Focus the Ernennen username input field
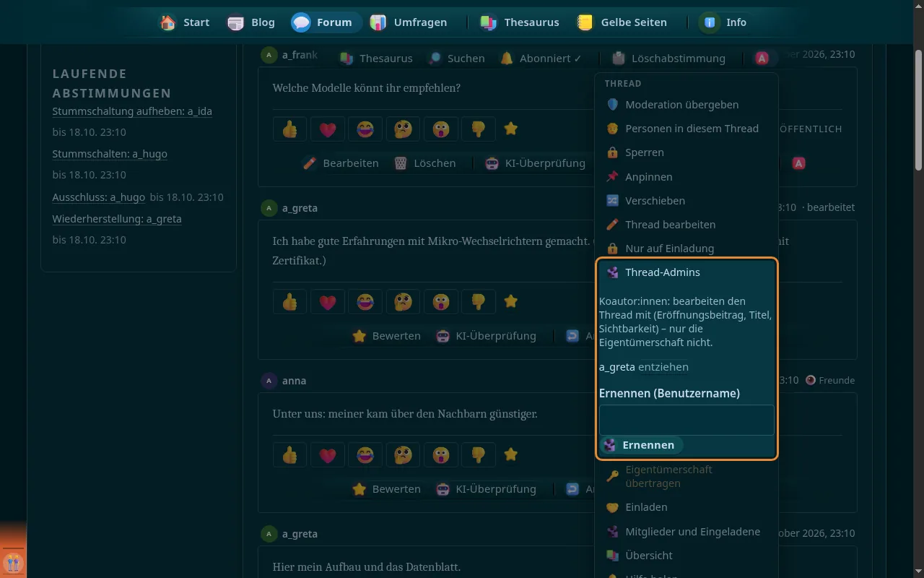Viewport: 924px width, 578px height. tap(687, 420)
